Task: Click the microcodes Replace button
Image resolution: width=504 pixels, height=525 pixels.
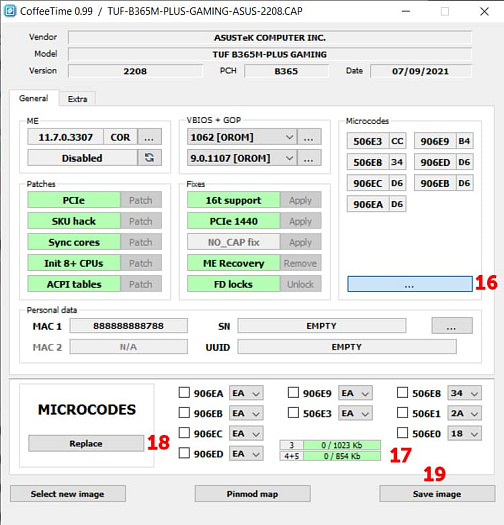Action: coord(86,443)
